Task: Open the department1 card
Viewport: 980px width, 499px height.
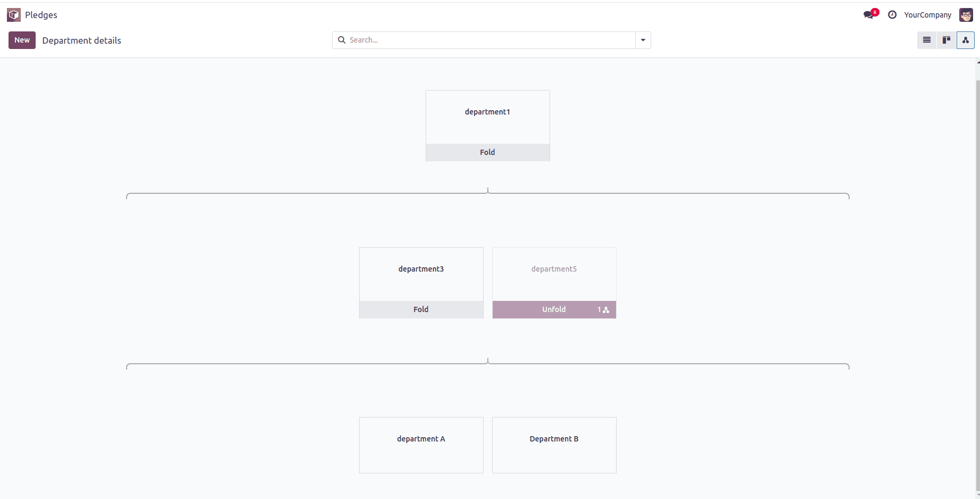Action: click(487, 117)
